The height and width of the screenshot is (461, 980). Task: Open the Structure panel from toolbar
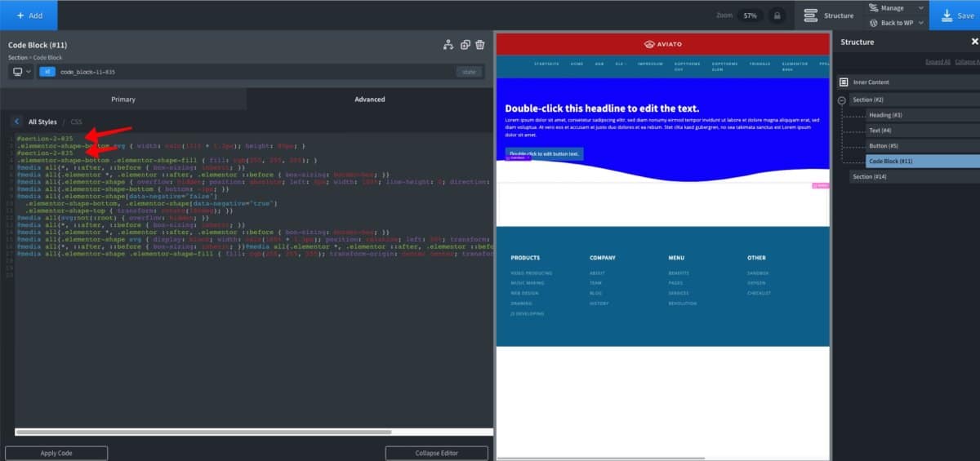coord(828,16)
